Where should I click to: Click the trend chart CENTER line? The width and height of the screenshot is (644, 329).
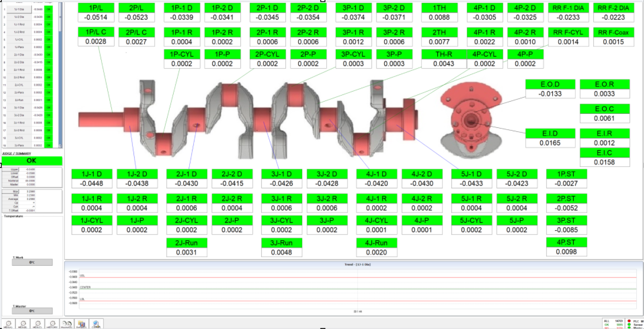click(x=357, y=289)
